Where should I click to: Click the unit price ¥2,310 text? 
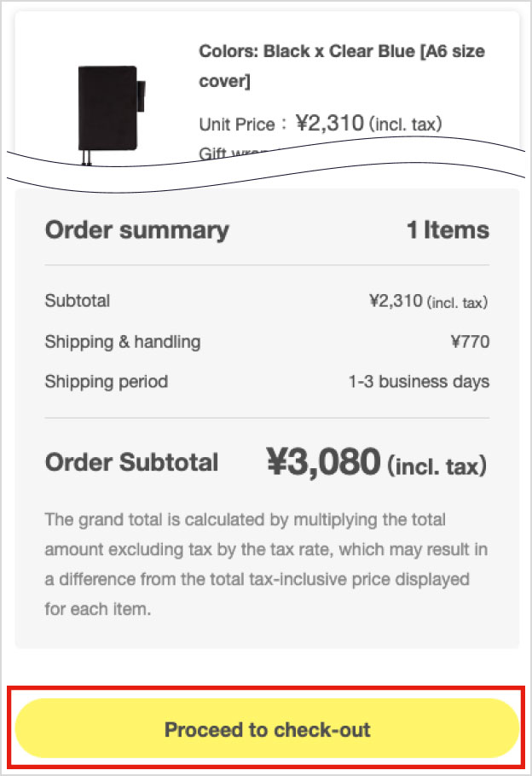[330, 124]
